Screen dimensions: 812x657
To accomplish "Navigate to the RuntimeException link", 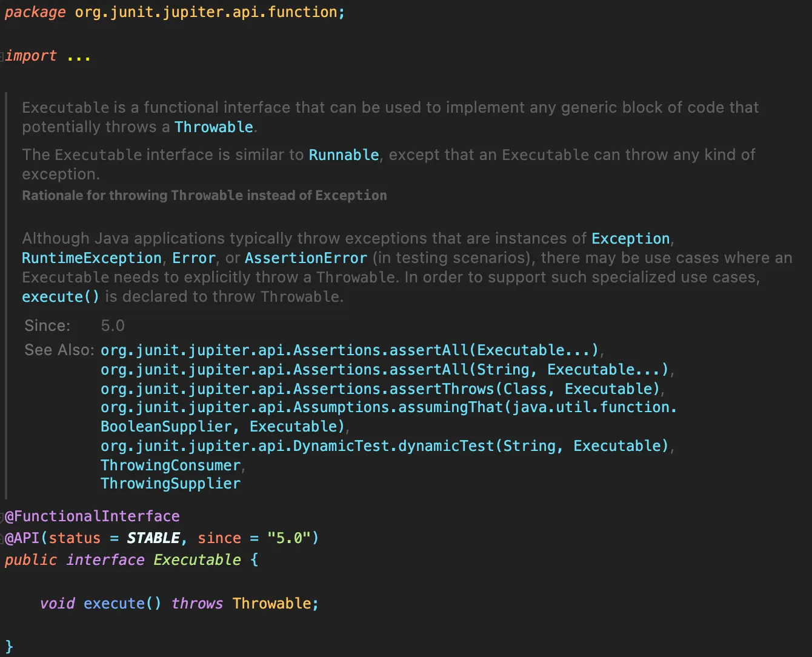I will click(x=92, y=258).
